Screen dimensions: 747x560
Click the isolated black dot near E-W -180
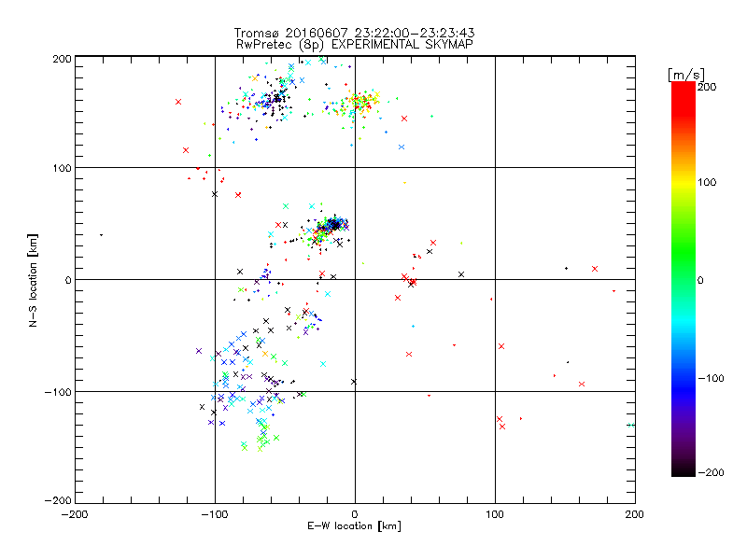101,235
